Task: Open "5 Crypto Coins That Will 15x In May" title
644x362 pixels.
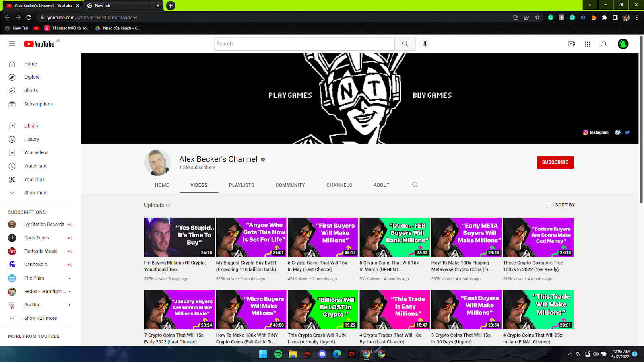Action: click(x=318, y=266)
